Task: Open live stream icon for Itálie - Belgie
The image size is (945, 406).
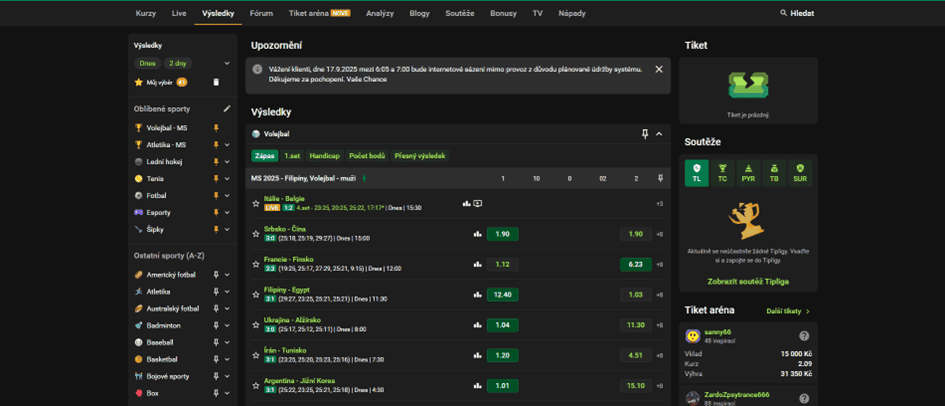Action: click(x=478, y=204)
